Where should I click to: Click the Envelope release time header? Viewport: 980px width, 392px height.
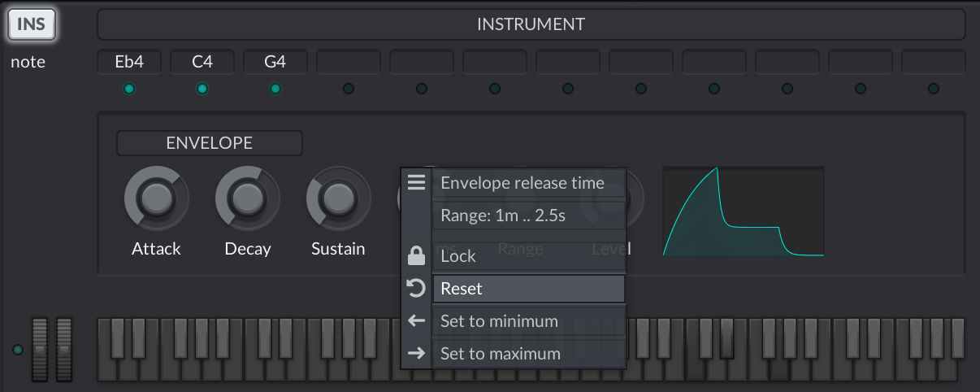(x=529, y=183)
